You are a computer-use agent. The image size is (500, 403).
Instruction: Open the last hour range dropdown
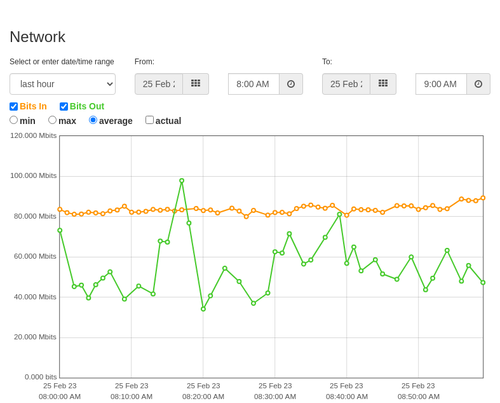coord(63,84)
